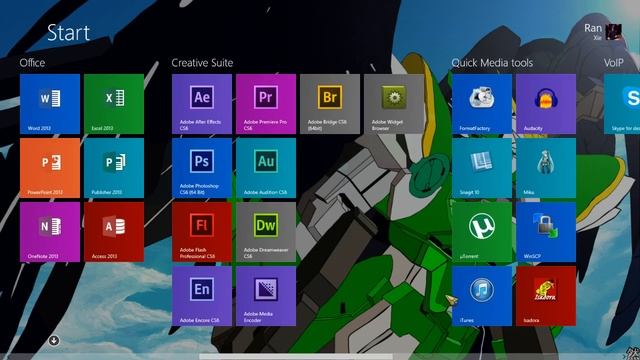The image size is (640, 360).
Task: Open the Word 2013 tile
Action: 50,104
